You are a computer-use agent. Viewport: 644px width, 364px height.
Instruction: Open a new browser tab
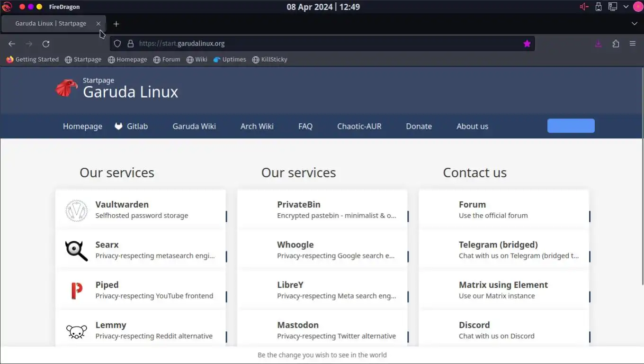[116, 24]
